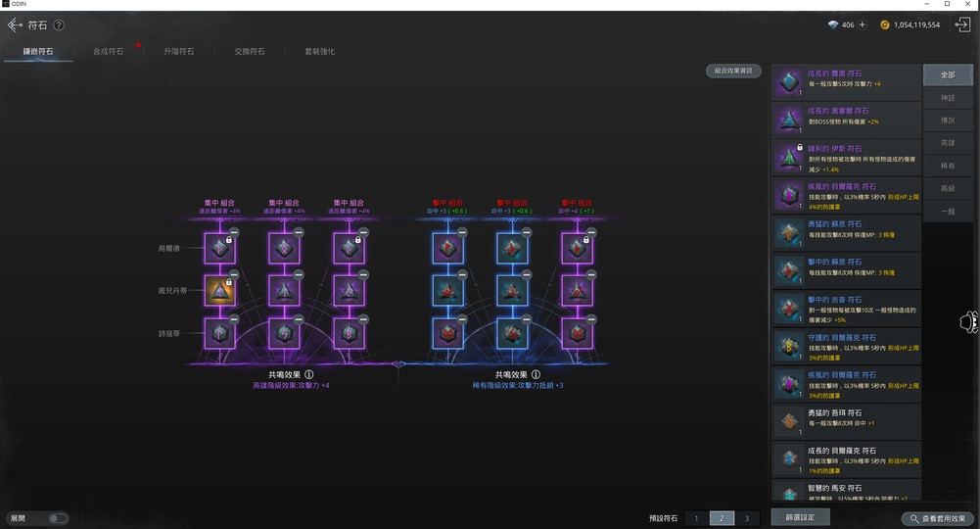
Task: Go back using the arrow beside 符石
Action: 15,25
